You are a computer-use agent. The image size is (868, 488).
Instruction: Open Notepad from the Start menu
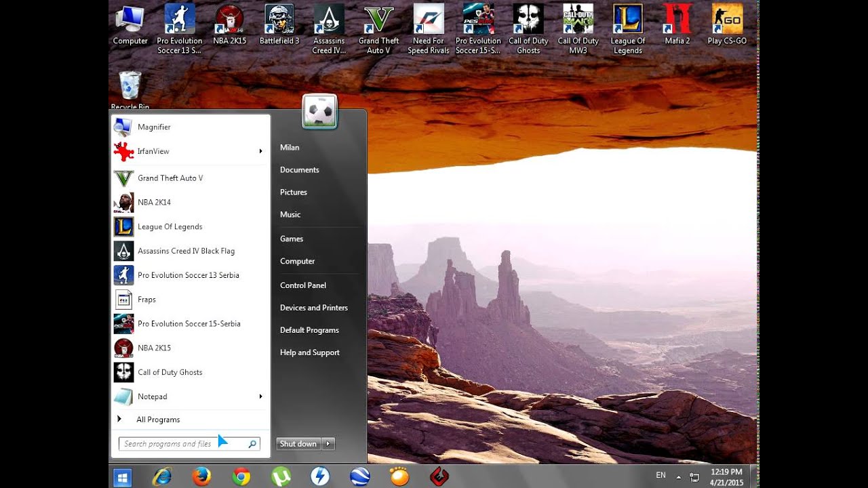coord(191,396)
